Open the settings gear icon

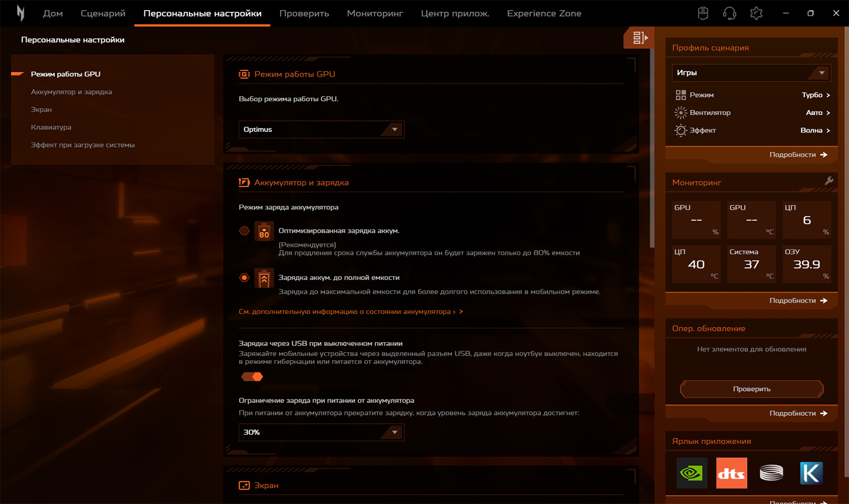(x=756, y=13)
